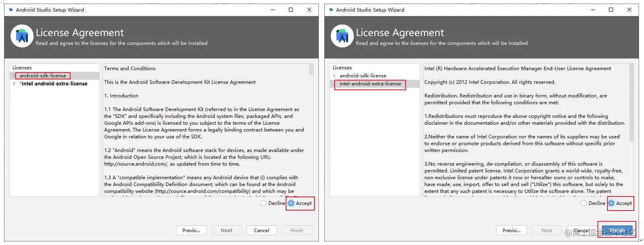Viewport: 644px width, 245px height.
Task: Click Previo... button in left window
Action: coord(191,230)
